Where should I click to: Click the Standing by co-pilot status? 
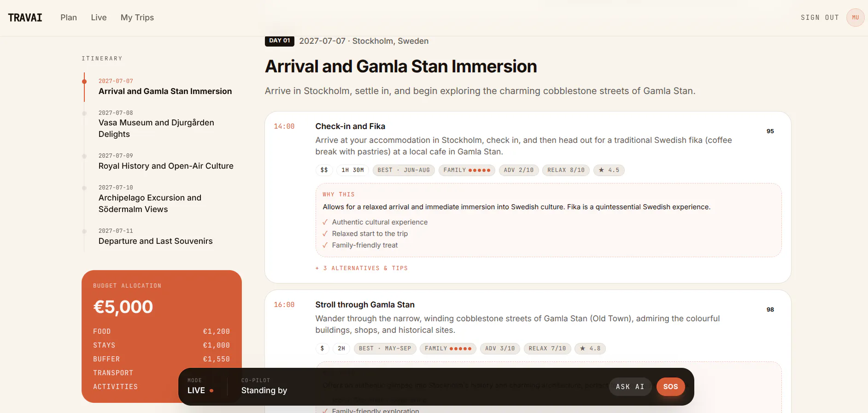click(264, 390)
